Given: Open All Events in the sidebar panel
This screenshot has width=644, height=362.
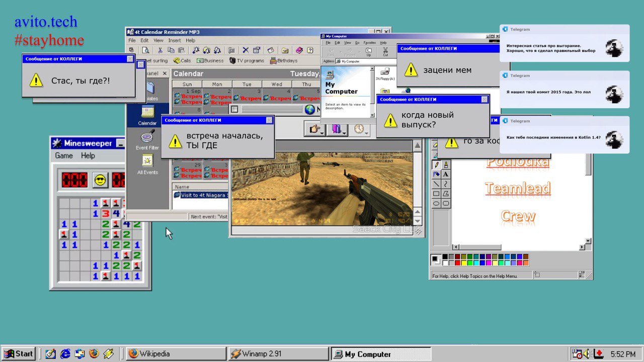Looking at the screenshot, I should 147,165.
